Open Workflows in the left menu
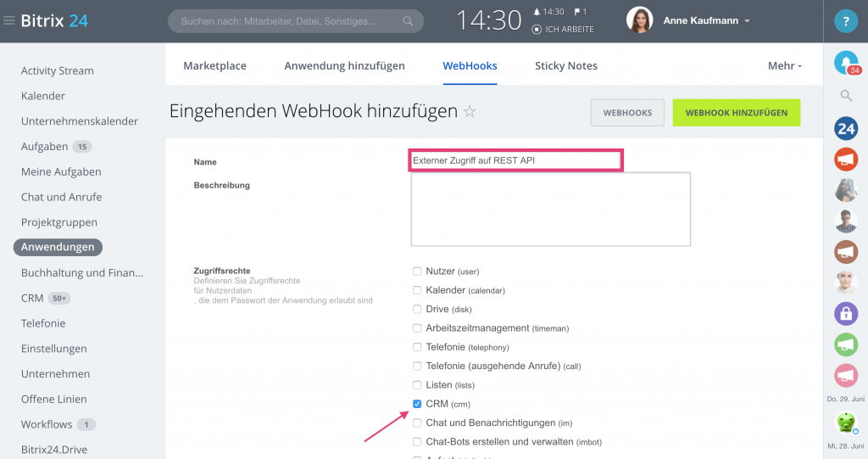This screenshot has height=459, width=868. pos(47,424)
